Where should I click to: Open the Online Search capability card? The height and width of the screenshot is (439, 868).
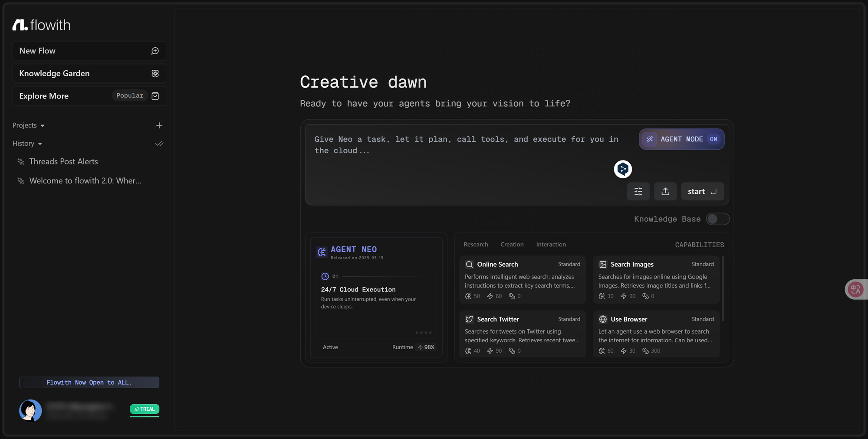pyautogui.click(x=523, y=280)
